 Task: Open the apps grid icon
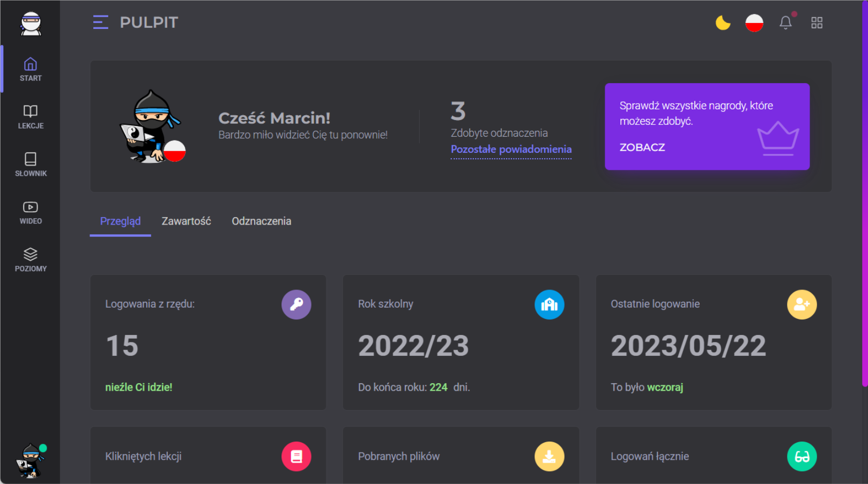tap(817, 23)
